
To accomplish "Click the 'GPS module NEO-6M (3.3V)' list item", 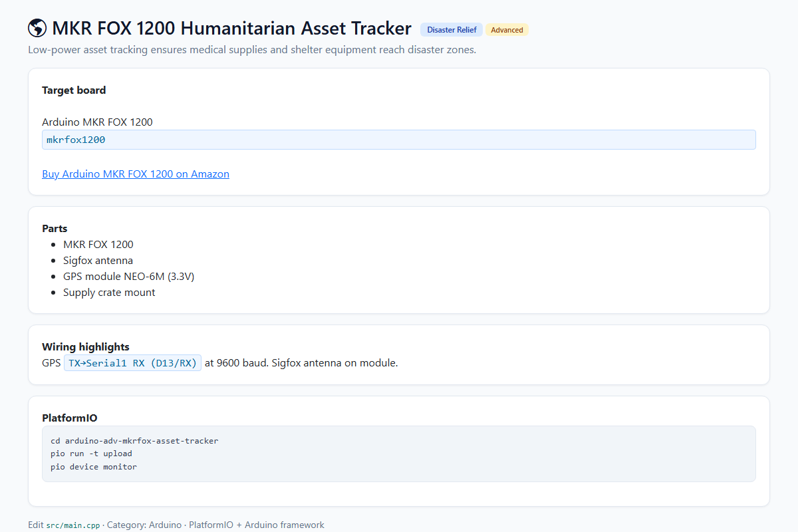I will coord(128,277).
